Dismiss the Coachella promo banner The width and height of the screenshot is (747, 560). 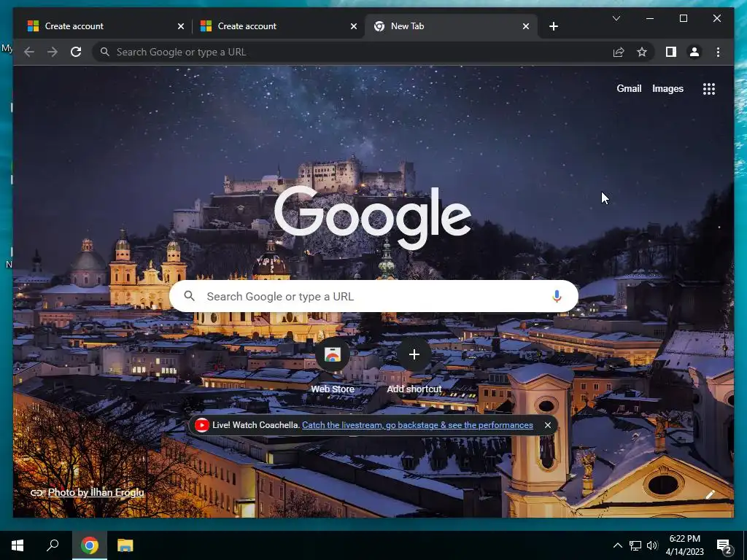pos(547,425)
